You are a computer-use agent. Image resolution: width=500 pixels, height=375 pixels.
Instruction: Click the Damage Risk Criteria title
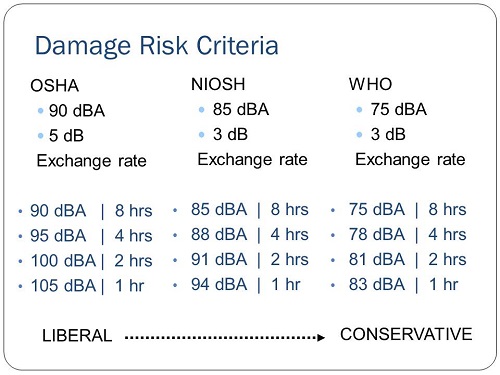(157, 46)
